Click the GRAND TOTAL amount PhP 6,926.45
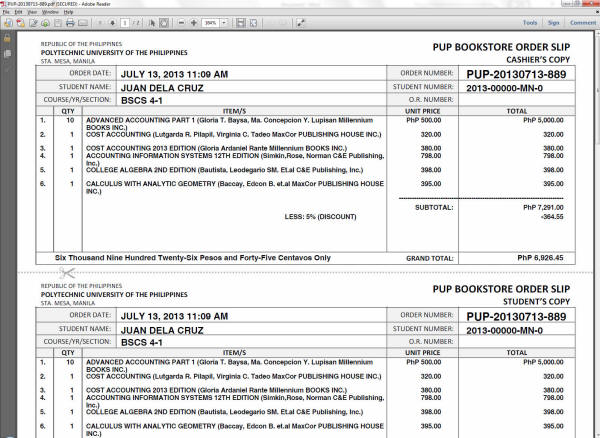Image resolution: width=600 pixels, height=438 pixels. coord(540,258)
